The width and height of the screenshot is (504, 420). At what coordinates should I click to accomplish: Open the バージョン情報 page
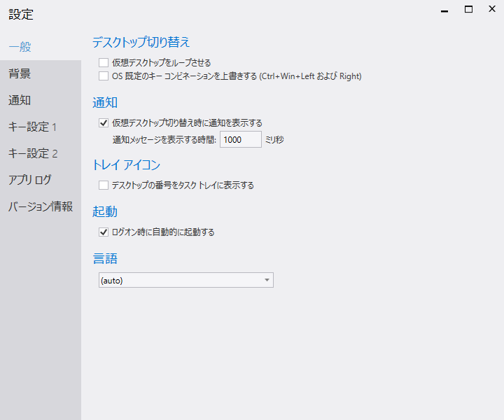pyautogui.click(x=41, y=206)
